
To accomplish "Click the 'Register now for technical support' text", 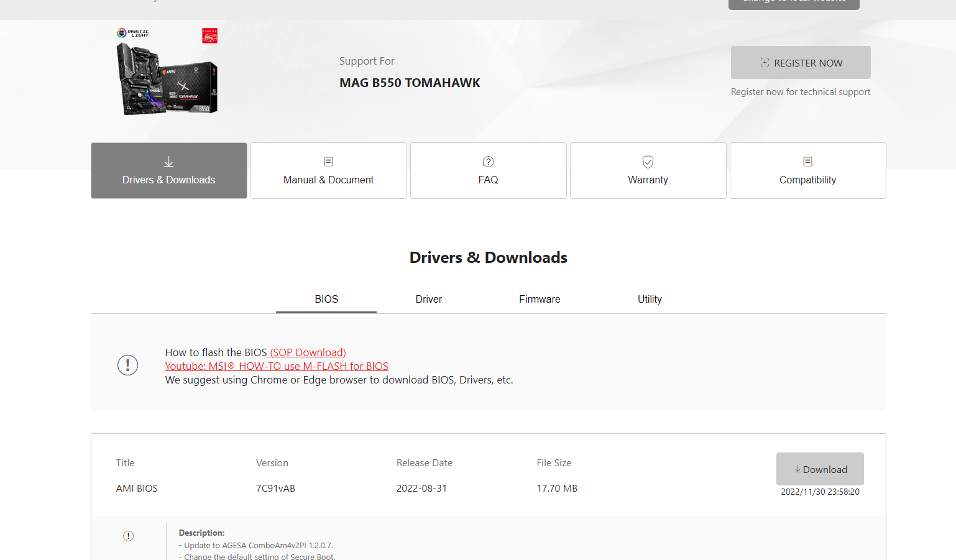I will (x=801, y=92).
